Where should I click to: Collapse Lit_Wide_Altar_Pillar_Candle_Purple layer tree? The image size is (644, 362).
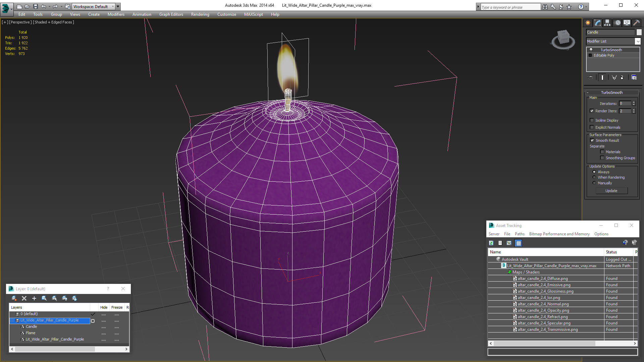(x=12, y=320)
